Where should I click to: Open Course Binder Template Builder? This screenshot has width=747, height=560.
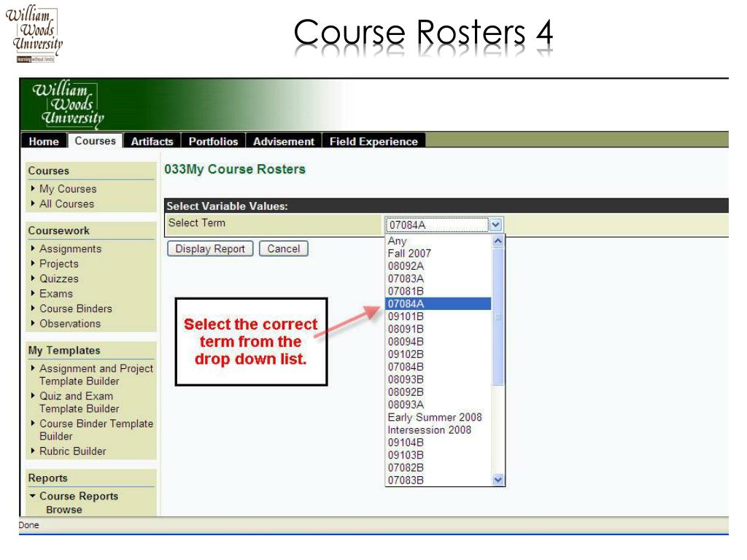(96, 429)
